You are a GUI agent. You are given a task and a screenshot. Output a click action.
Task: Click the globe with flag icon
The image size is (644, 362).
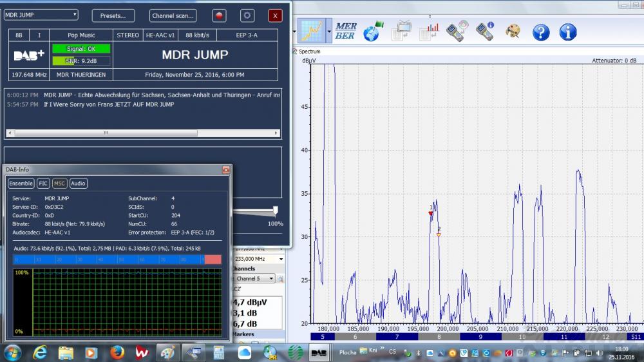tap(373, 31)
